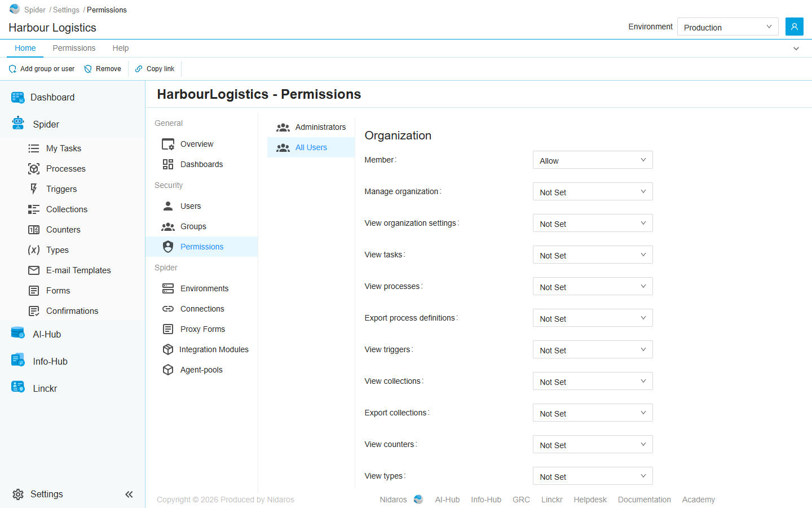Open the Member permission dropdown
This screenshot has height=508, width=812.
tap(593, 160)
